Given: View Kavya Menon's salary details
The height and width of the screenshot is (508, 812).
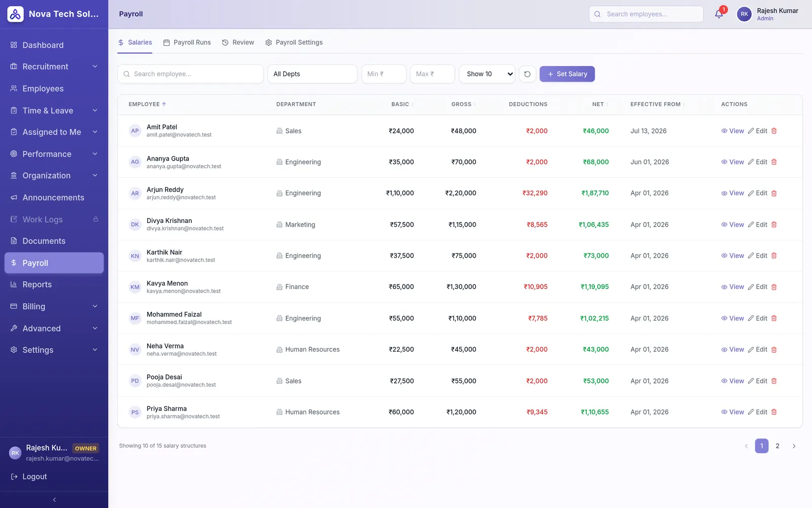Looking at the screenshot, I should point(732,287).
